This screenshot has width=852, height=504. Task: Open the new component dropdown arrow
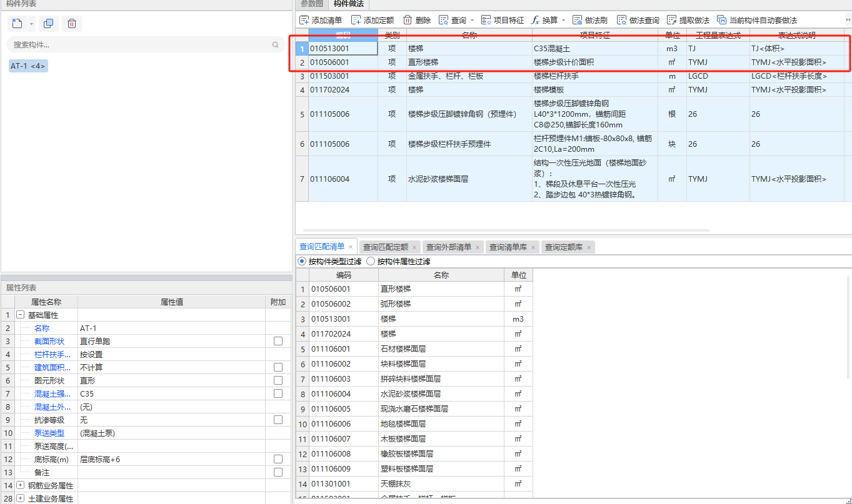[x=31, y=24]
